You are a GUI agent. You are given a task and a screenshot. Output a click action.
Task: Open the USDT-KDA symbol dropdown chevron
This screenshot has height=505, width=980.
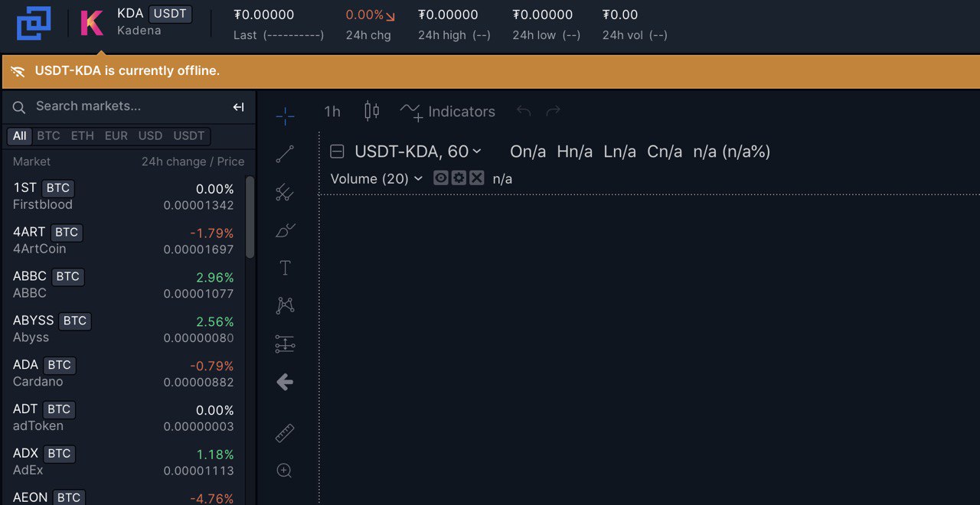coord(476,151)
